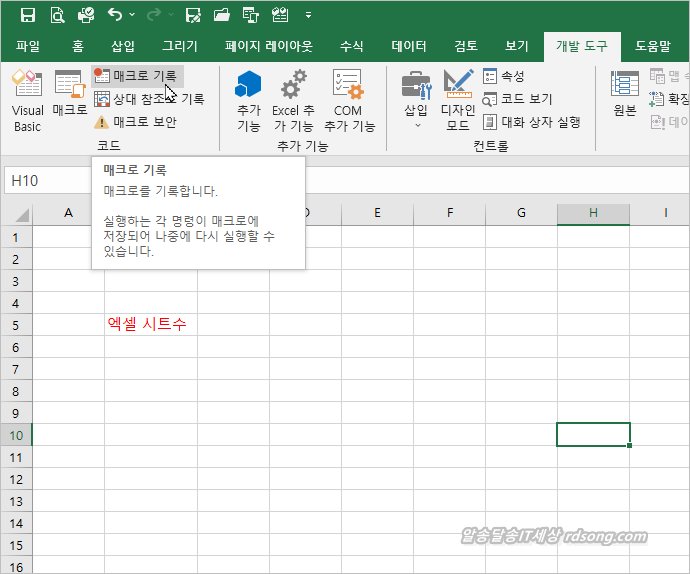The image size is (690, 574).
Task: Open Excel 추가 기능 gear icon
Action: (x=293, y=102)
